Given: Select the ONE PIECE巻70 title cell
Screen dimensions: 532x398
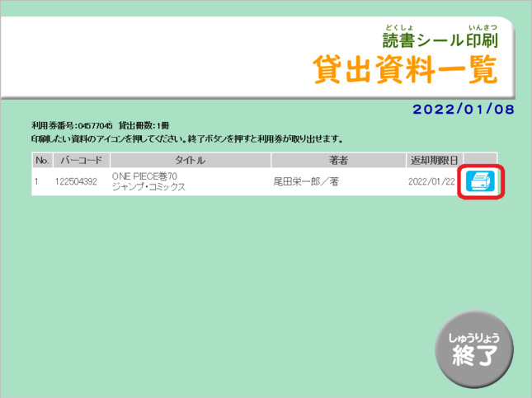Looking at the screenshot, I should click(191, 182).
